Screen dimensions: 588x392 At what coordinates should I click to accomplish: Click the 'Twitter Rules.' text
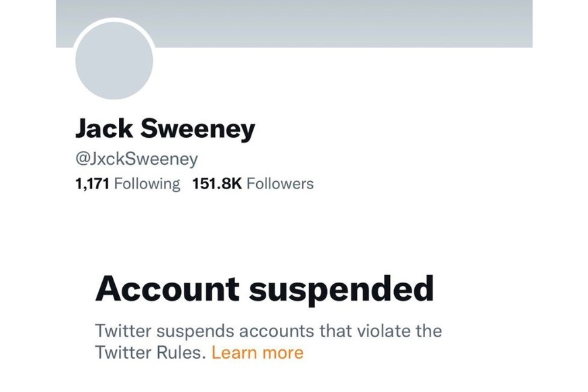coord(151,352)
